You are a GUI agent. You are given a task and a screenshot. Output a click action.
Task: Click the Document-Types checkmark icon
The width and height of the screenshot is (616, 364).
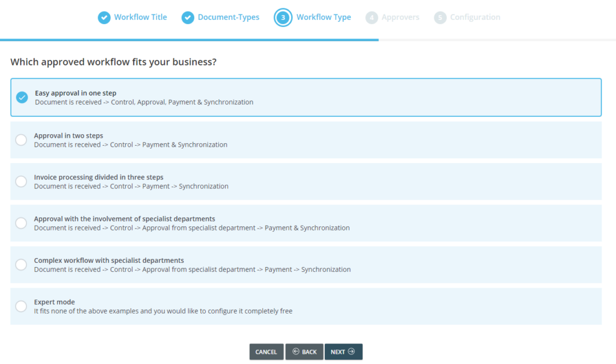[x=188, y=17]
